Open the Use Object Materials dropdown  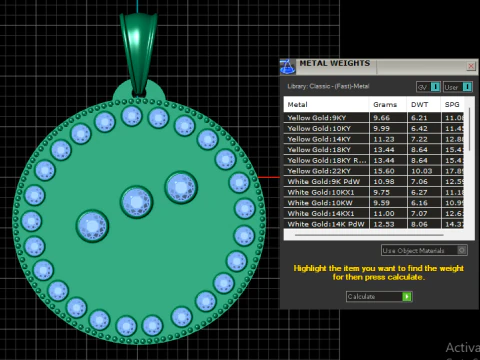pyautogui.click(x=424, y=250)
